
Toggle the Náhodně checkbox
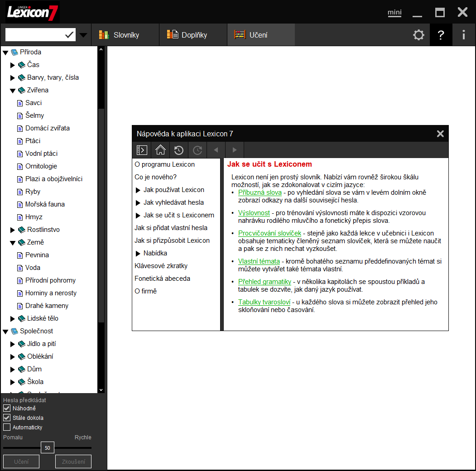point(7,408)
